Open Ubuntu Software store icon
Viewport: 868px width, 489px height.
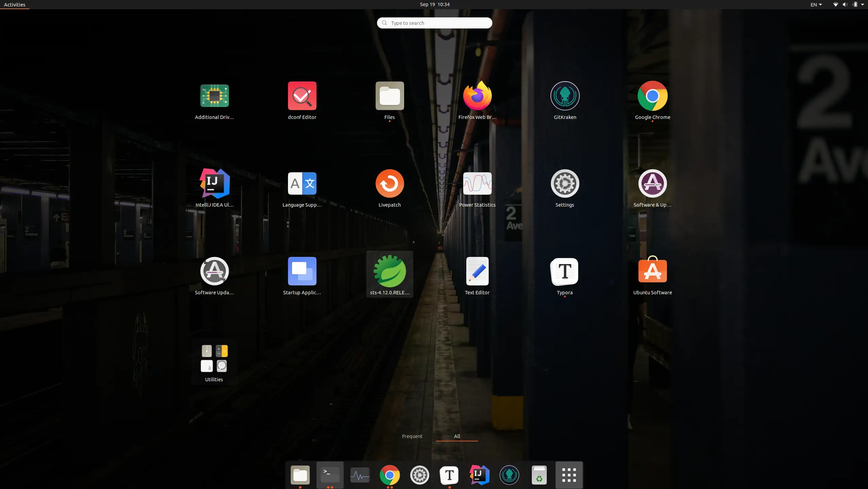pyautogui.click(x=652, y=271)
